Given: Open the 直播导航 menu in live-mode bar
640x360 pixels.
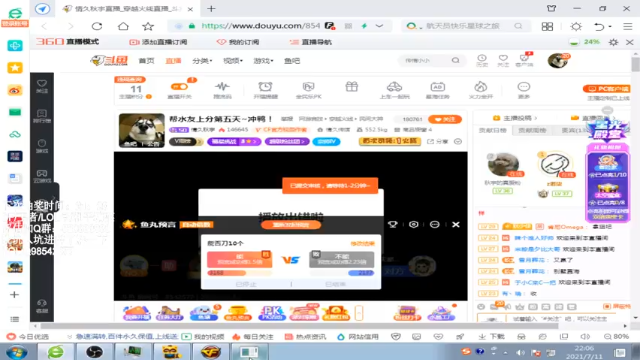Looking at the screenshot, I should (311, 42).
